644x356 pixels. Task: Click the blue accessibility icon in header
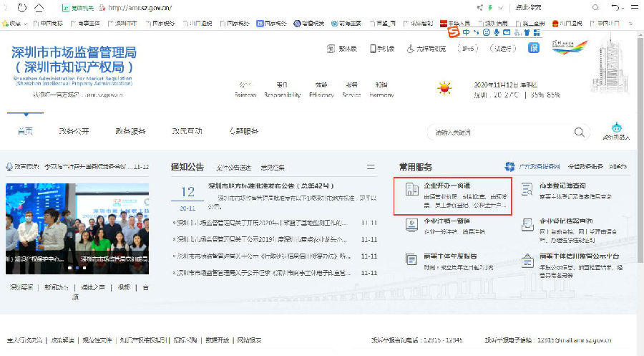(534, 48)
